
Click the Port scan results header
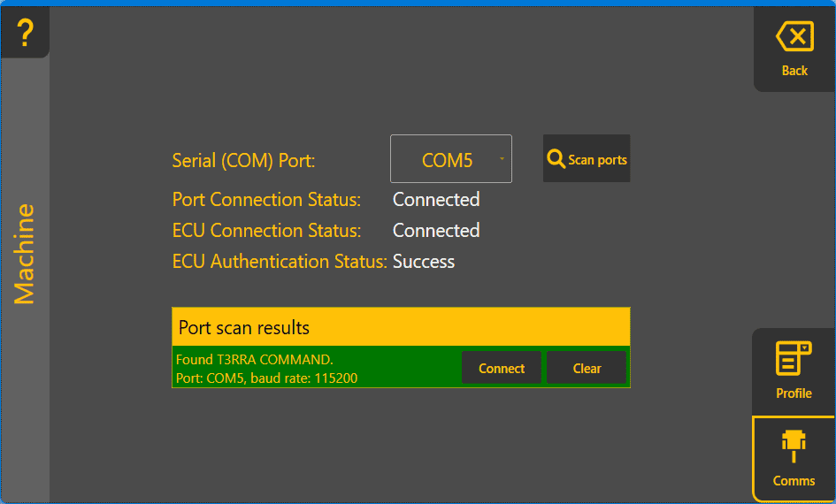[400, 327]
